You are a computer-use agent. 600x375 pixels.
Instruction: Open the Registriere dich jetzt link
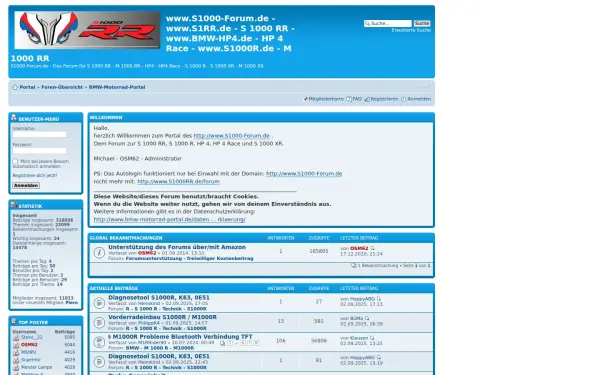[x=34, y=176]
